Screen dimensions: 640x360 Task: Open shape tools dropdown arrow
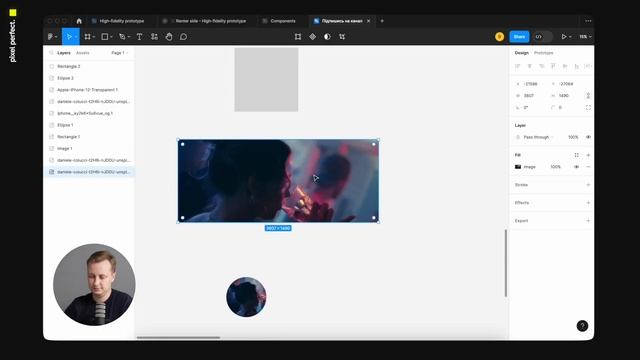[111, 37]
